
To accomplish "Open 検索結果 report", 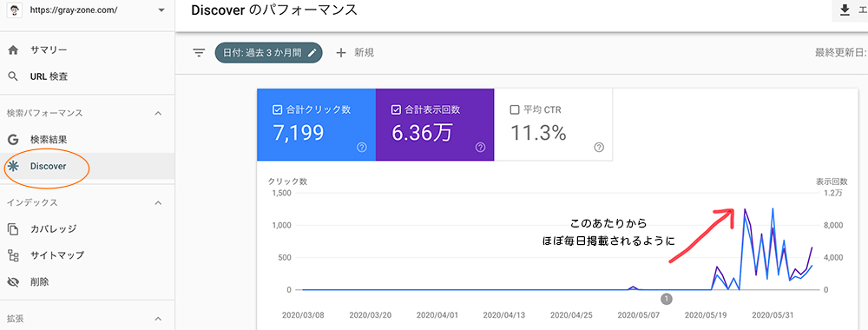I will click(49, 140).
